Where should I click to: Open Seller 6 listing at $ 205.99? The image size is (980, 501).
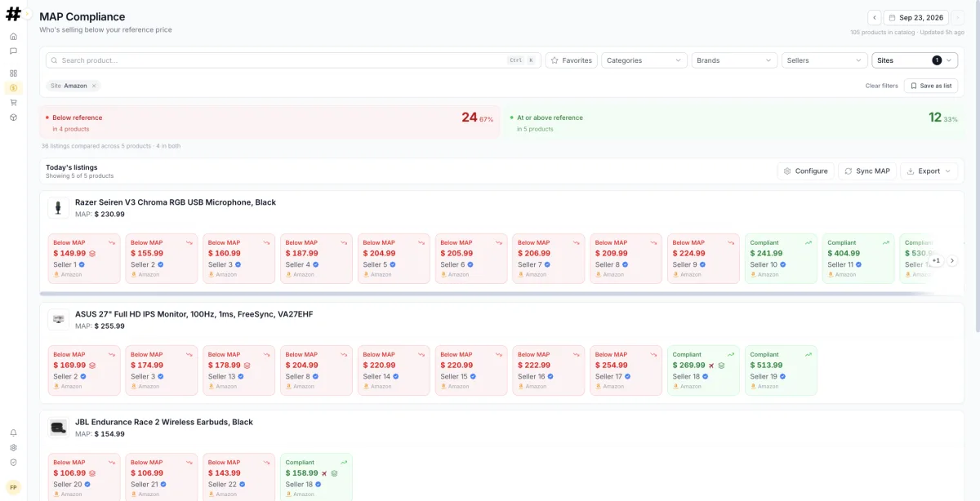(471, 259)
